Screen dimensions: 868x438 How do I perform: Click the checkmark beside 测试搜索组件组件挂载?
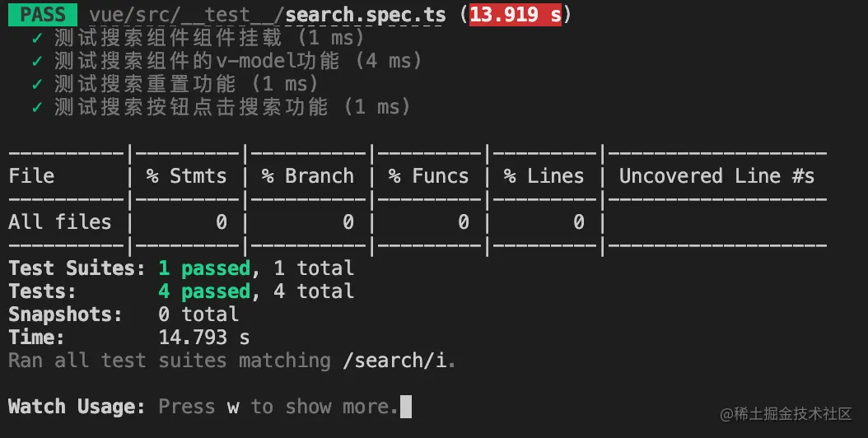click(x=37, y=38)
